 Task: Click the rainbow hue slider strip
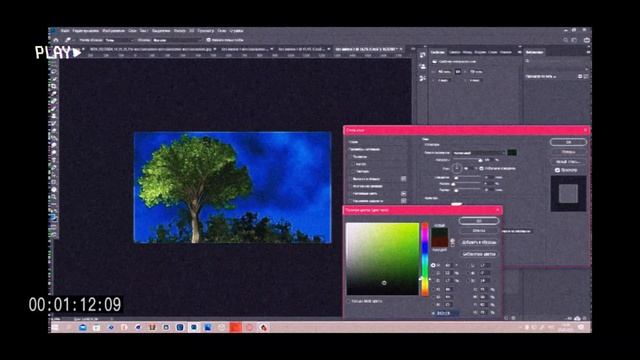[x=425, y=259]
